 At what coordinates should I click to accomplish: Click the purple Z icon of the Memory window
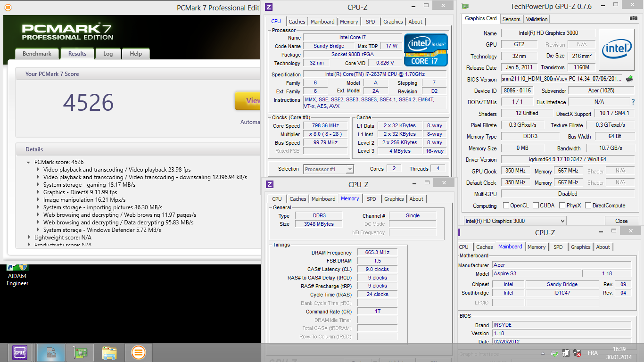point(270,184)
